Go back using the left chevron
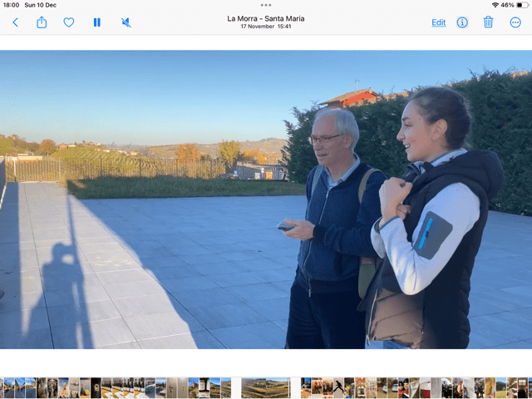Screen dimensions: 532x399 tap(15, 22)
